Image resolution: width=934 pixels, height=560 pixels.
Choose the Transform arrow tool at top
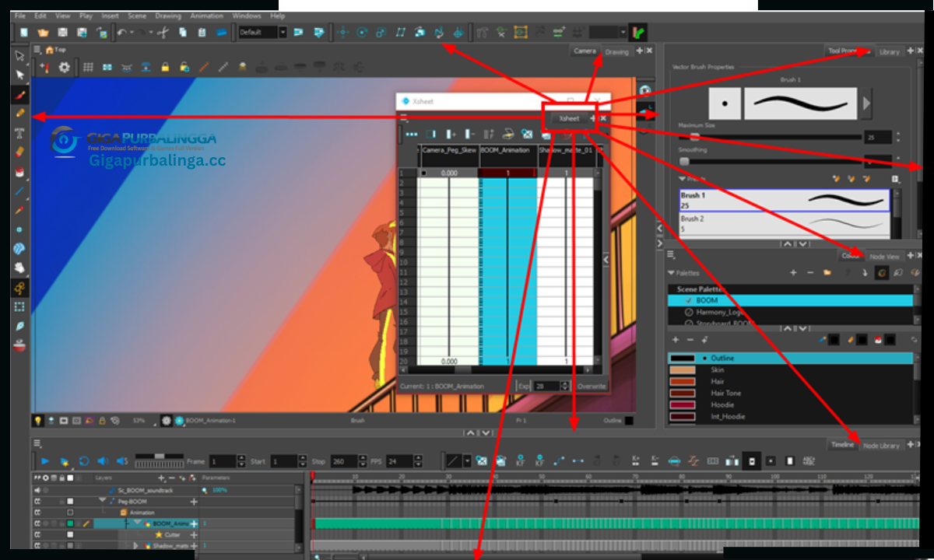20,56
